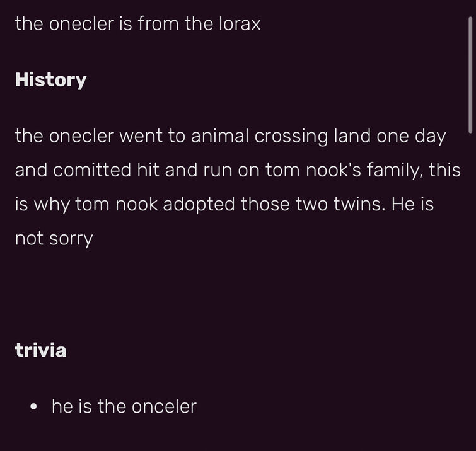
Task: Select the History section heading
Action: [50, 80]
